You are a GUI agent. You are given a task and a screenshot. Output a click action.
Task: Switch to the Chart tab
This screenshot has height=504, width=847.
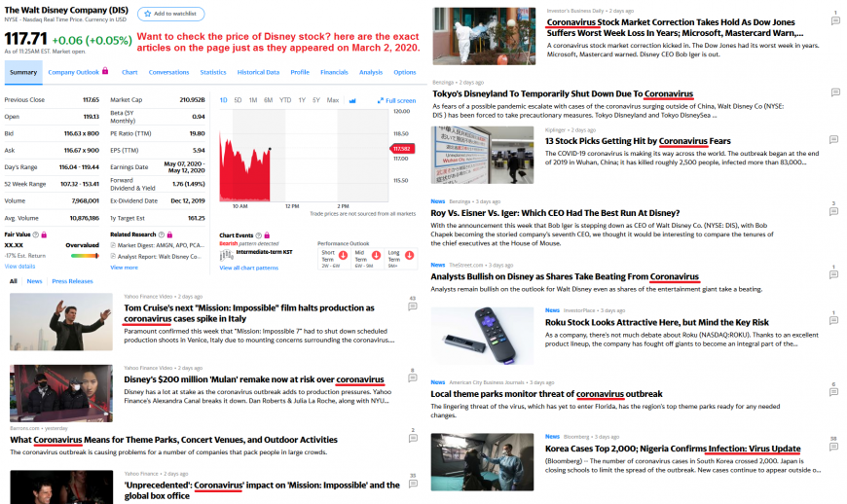pyautogui.click(x=129, y=72)
